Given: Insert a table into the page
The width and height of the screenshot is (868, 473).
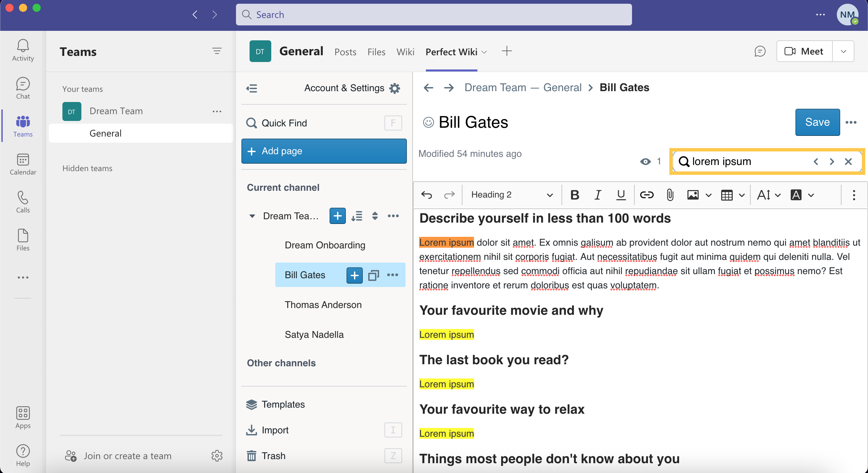Looking at the screenshot, I should point(727,195).
